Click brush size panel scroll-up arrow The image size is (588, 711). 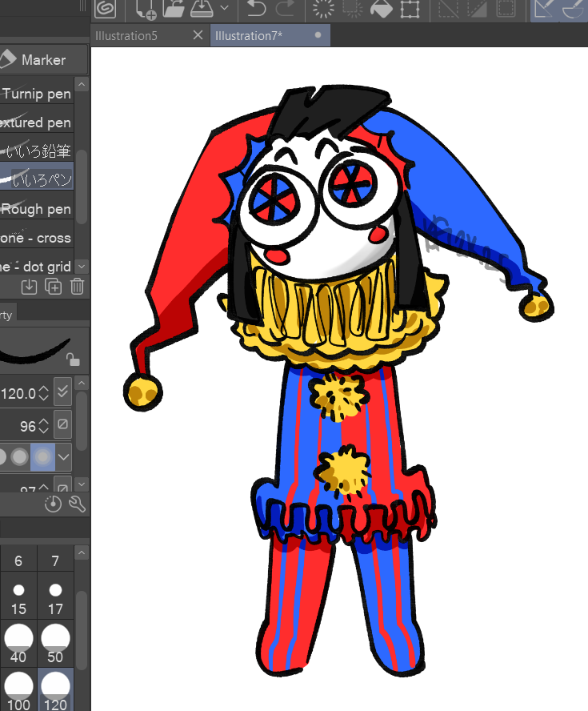[82, 552]
